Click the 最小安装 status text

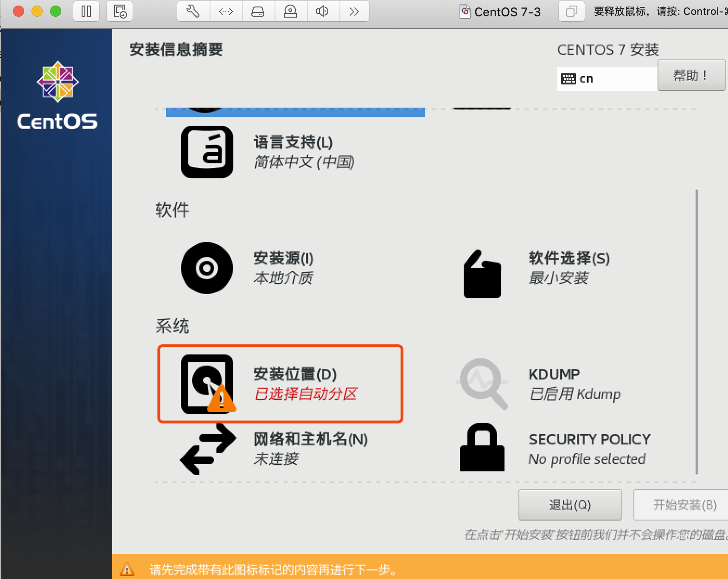point(559,278)
